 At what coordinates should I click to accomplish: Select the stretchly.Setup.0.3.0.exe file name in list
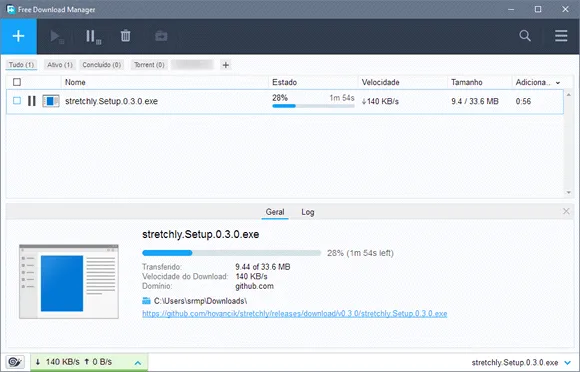click(111, 101)
